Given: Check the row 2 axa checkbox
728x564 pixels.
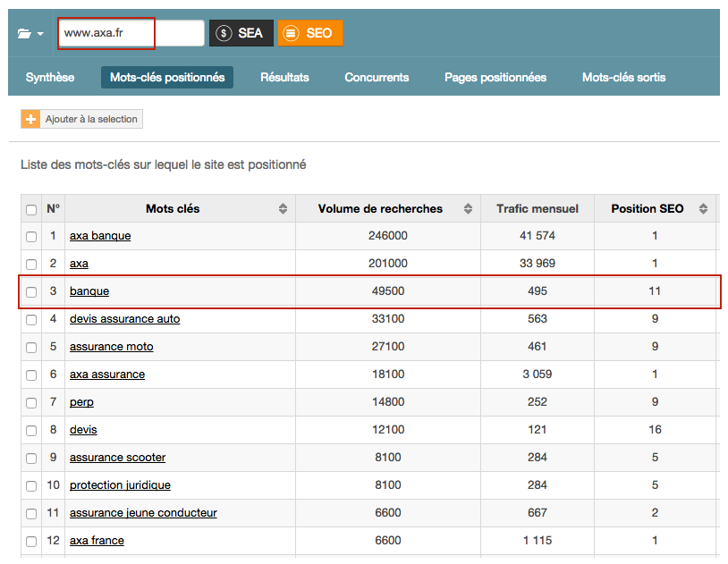Looking at the screenshot, I should pyautogui.click(x=31, y=265).
